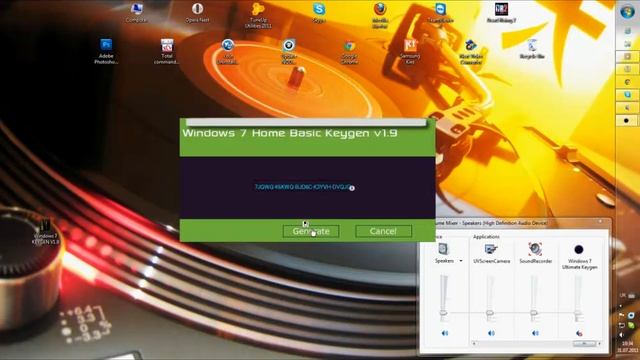
Task: Click the Windows 7 Ultimate Keygen mixer icon
Action: pos(579,249)
